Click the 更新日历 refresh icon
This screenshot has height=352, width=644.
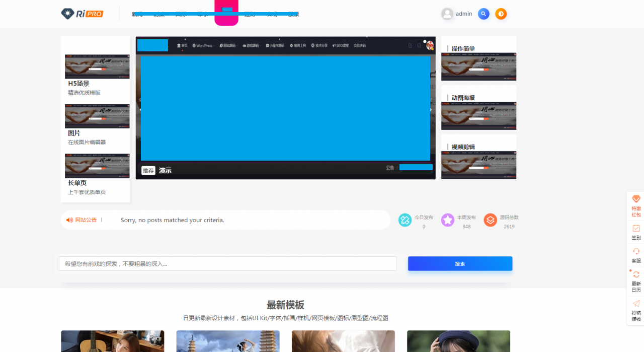pyautogui.click(x=636, y=274)
